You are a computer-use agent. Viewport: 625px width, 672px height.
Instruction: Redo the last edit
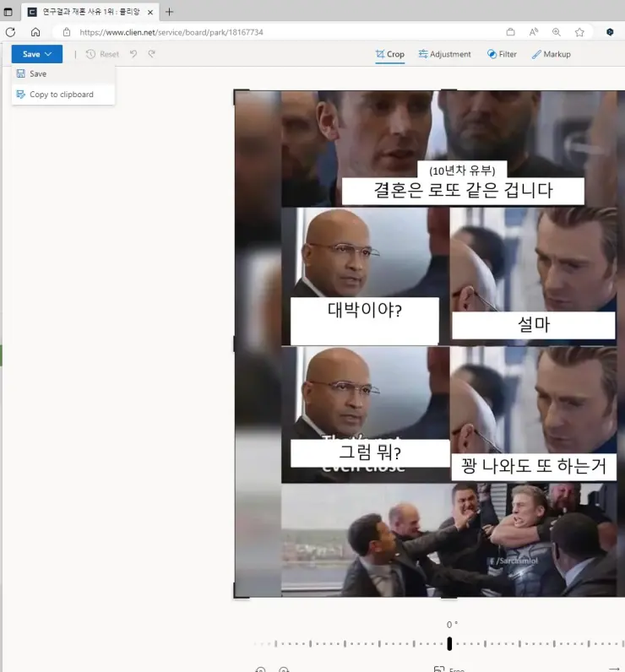[151, 54]
